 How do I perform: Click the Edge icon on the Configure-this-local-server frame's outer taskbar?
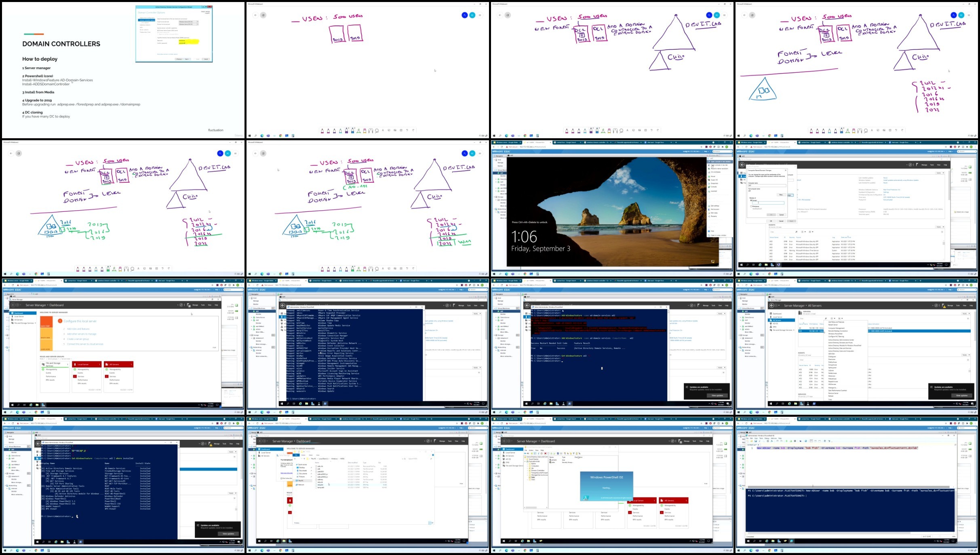point(17,412)
